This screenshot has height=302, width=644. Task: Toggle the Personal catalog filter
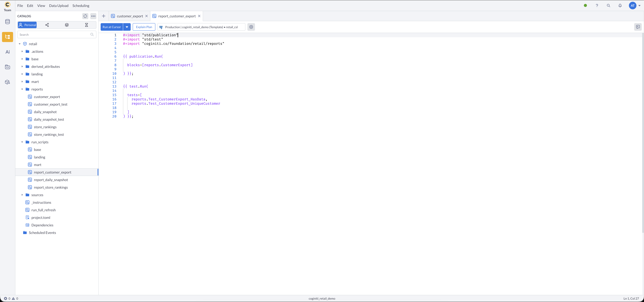pyautogui.click(x=27, y=25)
